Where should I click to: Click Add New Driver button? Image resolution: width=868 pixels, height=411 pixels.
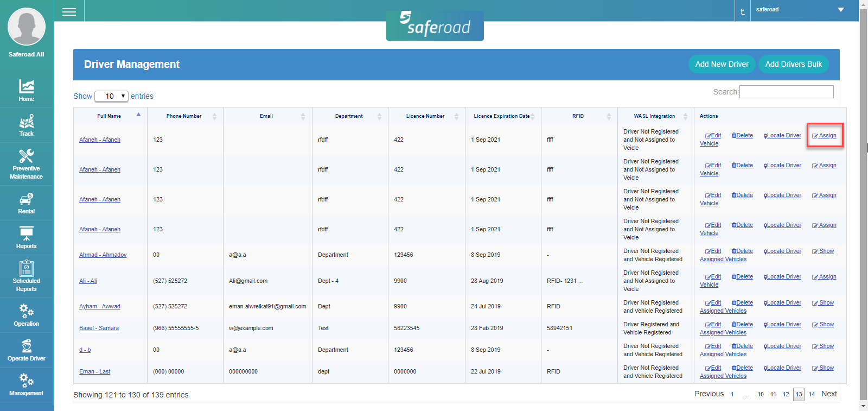722,64
